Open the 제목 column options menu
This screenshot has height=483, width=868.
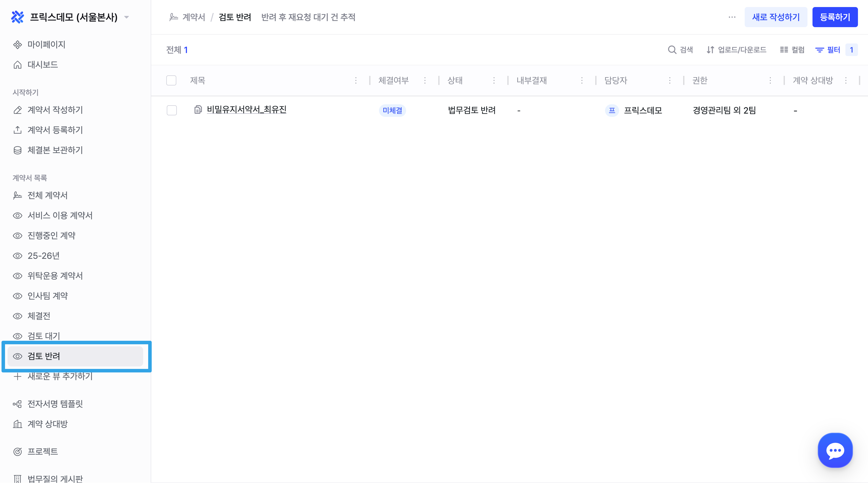coord(356,81)
